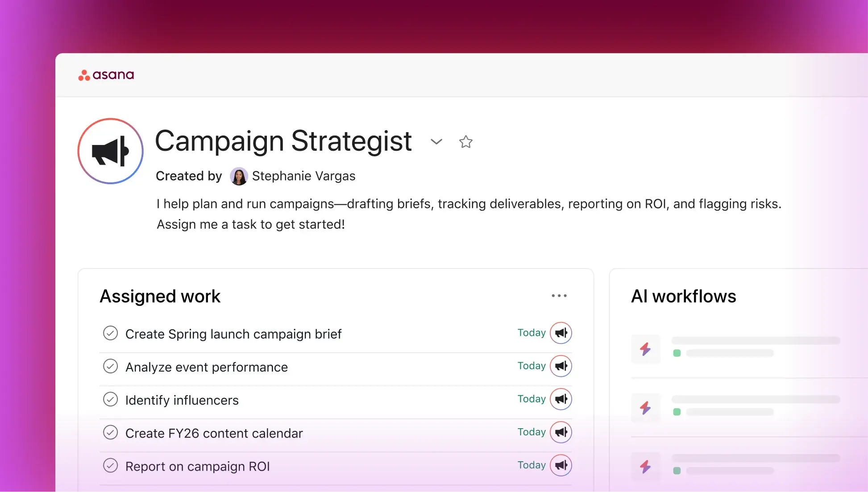This screenshot has height=492, width=868.
Task: Open the Report on campaign ROI task
Action: click(197, 466)
